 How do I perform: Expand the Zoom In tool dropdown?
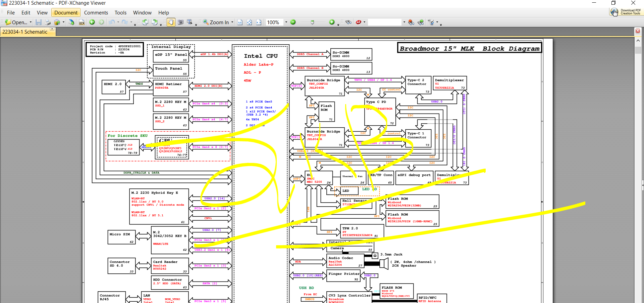[x=232, y=22]
